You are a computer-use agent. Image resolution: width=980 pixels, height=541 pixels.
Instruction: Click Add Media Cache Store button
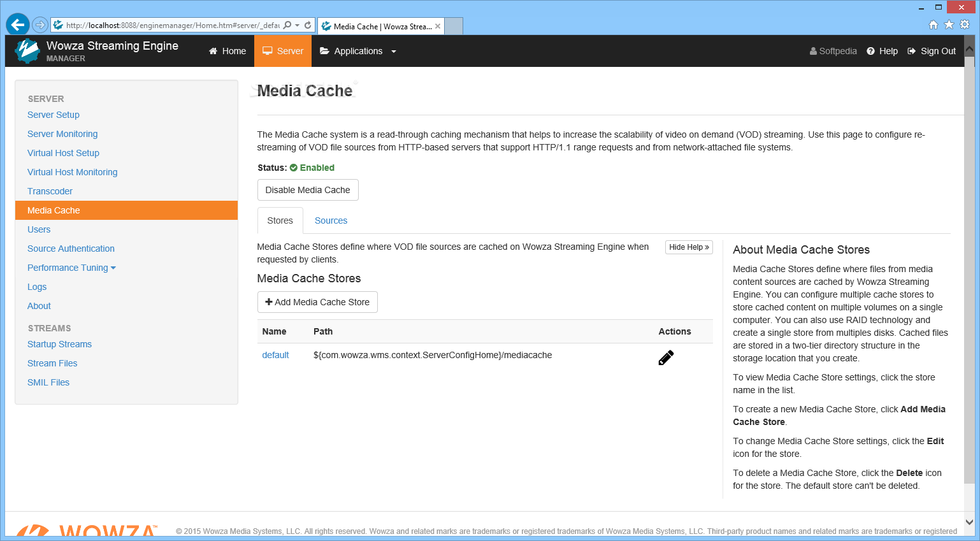coord(317,302)
